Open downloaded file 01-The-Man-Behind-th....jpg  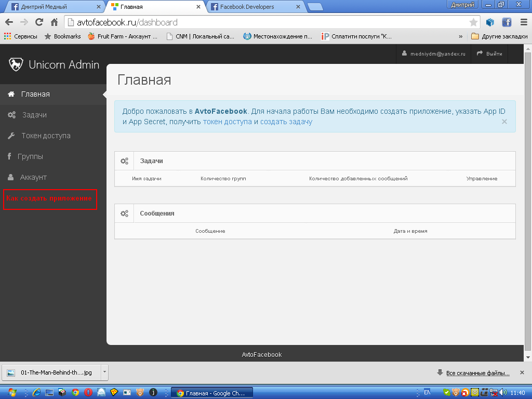pos(51,373)
